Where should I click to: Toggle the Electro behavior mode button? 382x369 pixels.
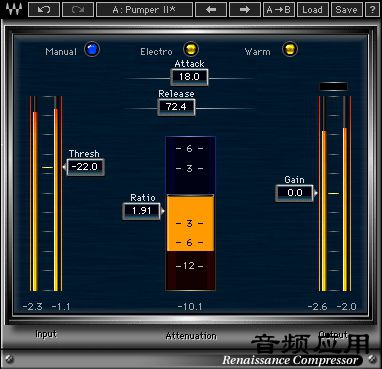[191, 49]
